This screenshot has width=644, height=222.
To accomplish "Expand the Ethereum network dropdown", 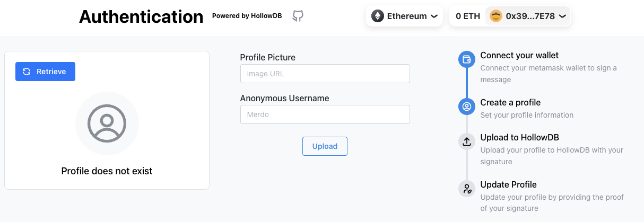I will 404,16.
